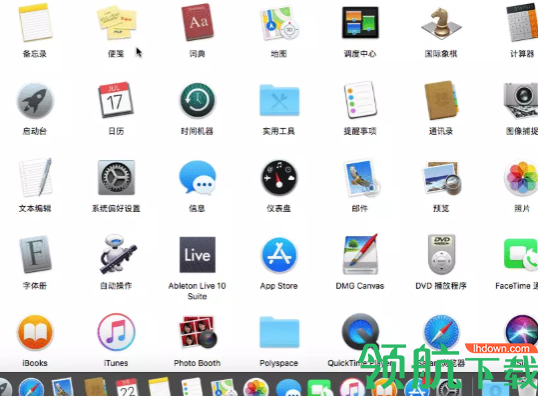Viewport: 538px width, 396px height.
Task: Open the DVD 播放程序 player icon
Action: [442, 254]
